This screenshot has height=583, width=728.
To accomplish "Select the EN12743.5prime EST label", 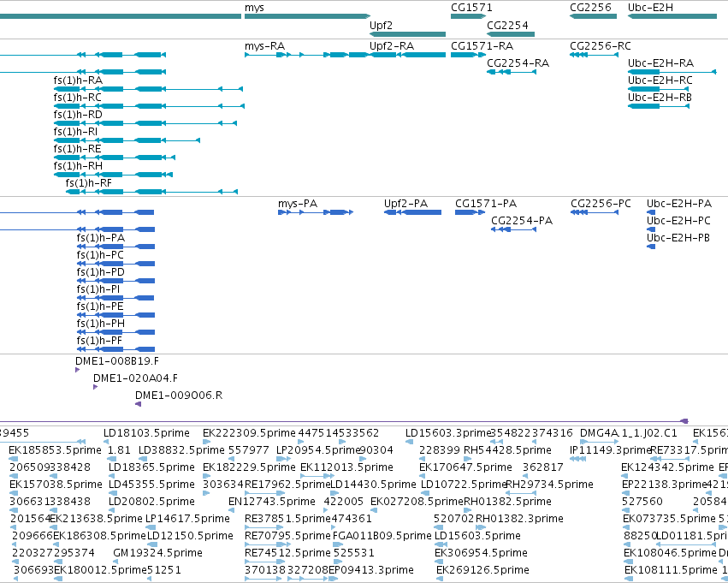I will coord(271,503).
